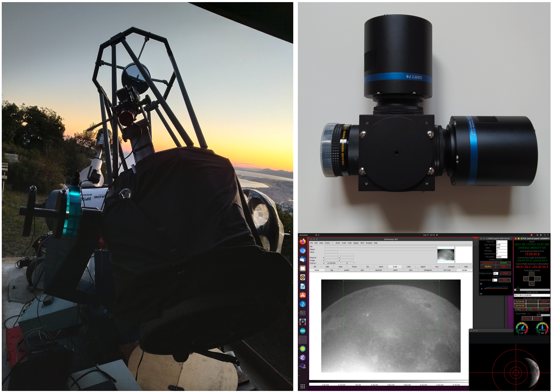Click Disconnect in CMOS controls
The height and width of the screenshot is (392, 552).
coord(488,263)
